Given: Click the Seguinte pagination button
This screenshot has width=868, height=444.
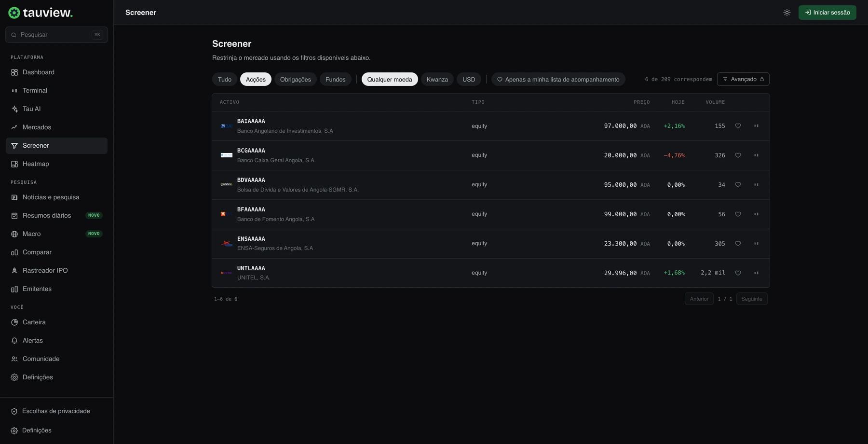Looking at the screenshot, I should tap(752, 299).
